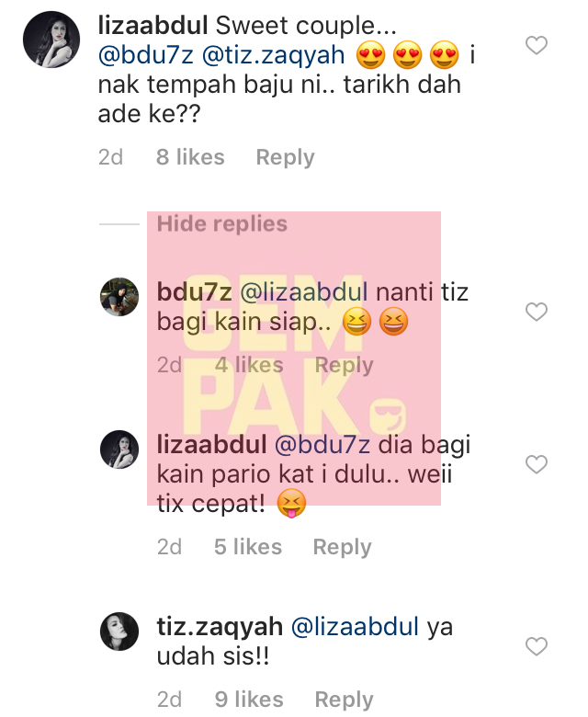Open @lizaabdul mention in bdu7z's reply
This screenshot has width=588, height=717.
coord(304,291)
